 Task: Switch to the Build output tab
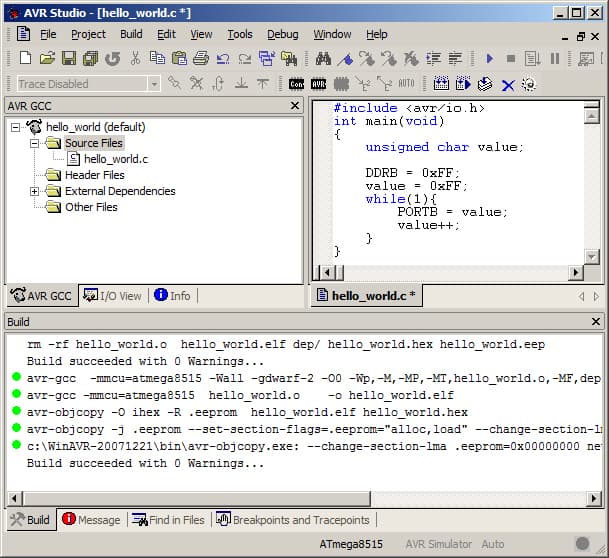point(31,520)
